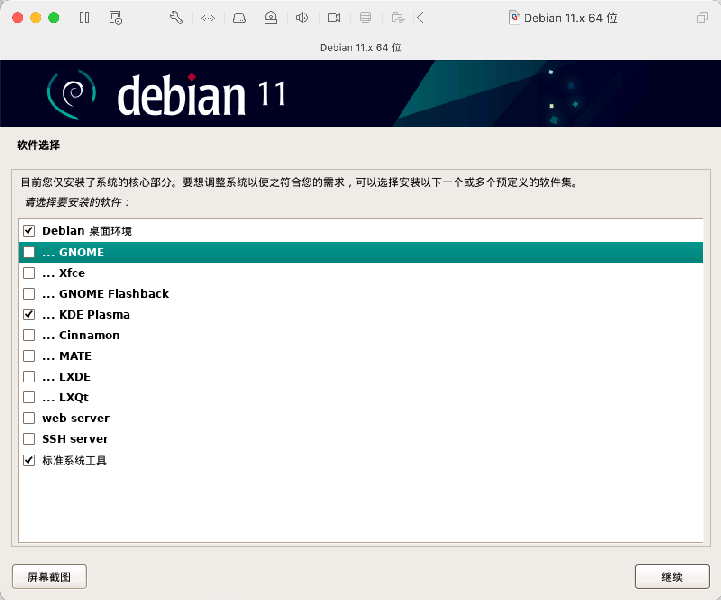This screenshot has width=721, height=600.
Task: Click the 软件选择 heading text
Action: tap(39, 145)
